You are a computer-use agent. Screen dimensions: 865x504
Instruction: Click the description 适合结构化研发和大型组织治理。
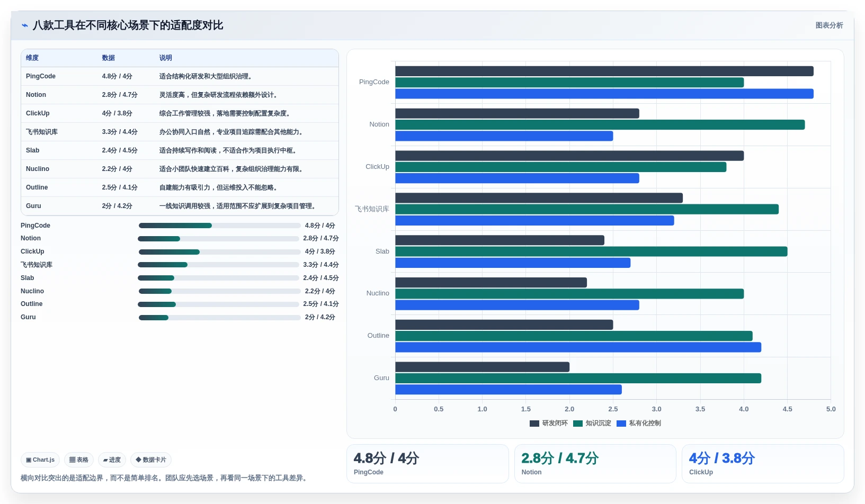coord(207,76)
